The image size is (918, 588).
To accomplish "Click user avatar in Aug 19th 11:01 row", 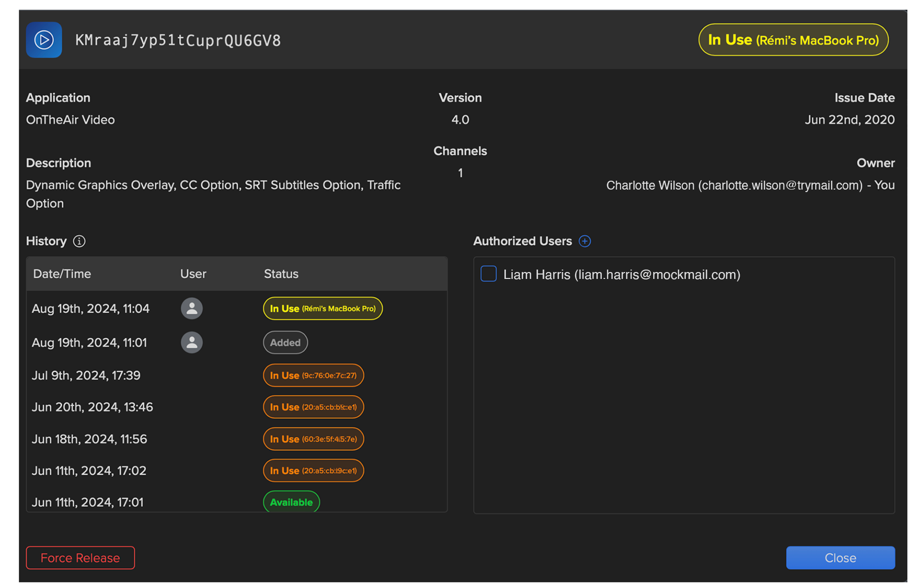I will click(192, 343).
